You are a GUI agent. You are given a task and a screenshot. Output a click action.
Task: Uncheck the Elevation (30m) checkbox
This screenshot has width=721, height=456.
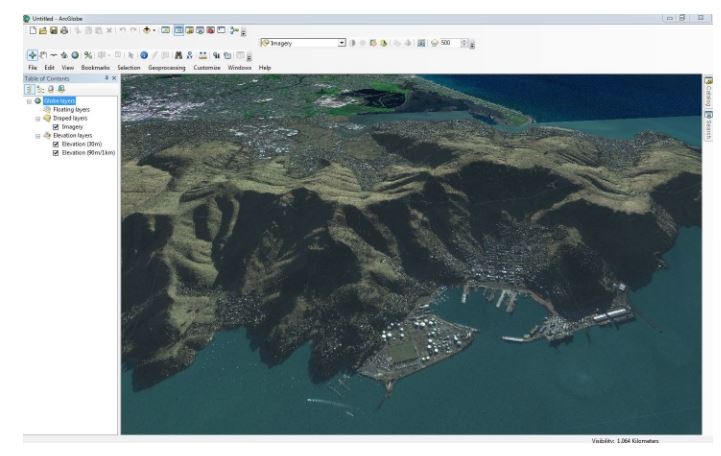tap(56, 144)
